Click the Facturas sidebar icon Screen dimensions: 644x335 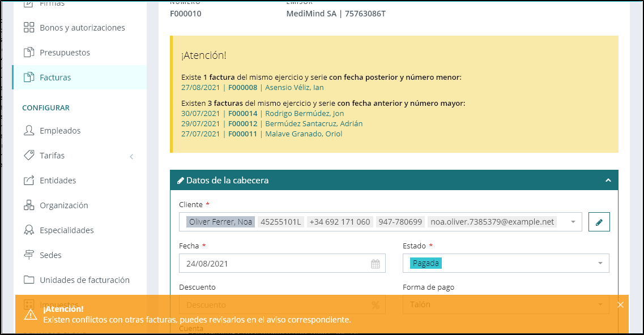click(x=29, y=78)
